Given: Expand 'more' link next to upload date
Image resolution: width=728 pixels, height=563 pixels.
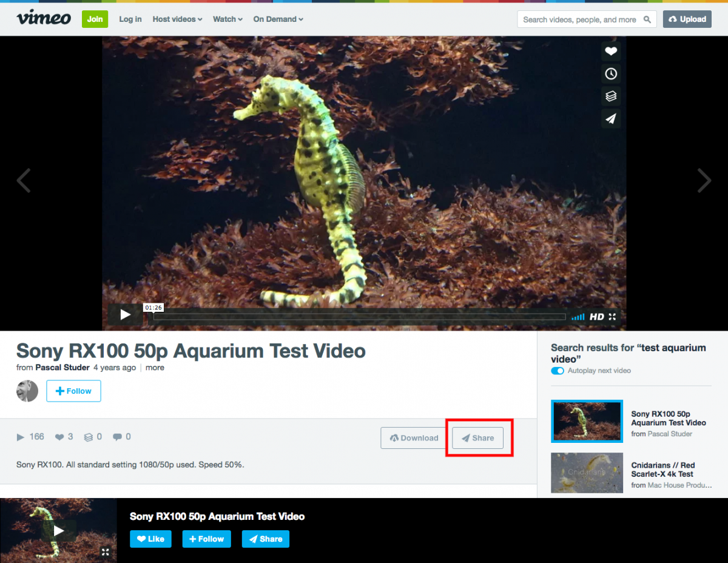Looking at the screenshot, I should 155,368.
